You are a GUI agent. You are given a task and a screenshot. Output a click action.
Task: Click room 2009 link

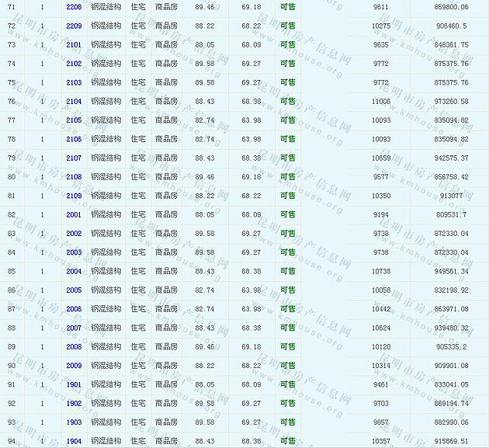[74, 366]
